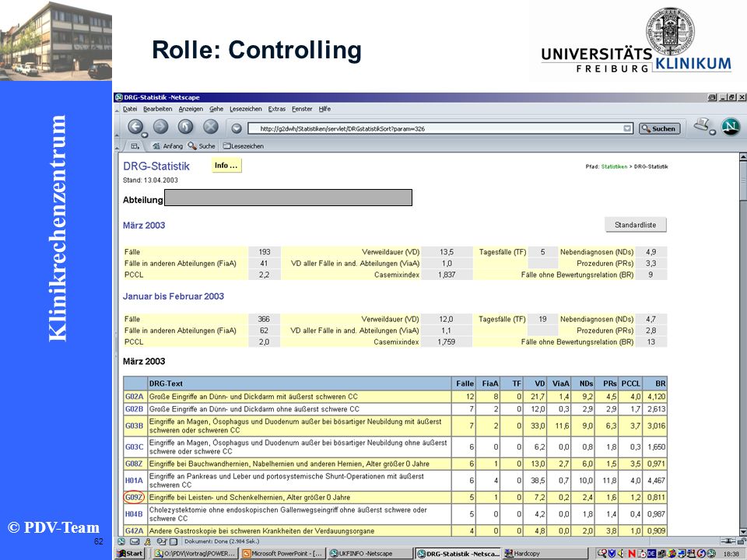
Task: Open DRG code G03C link
Action: [135, 446]
